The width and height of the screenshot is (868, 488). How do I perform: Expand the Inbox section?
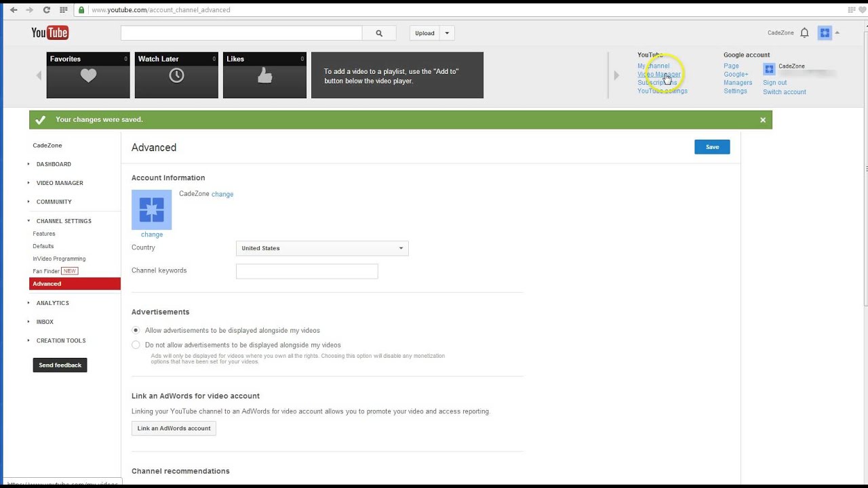click(x=45, y=322)
